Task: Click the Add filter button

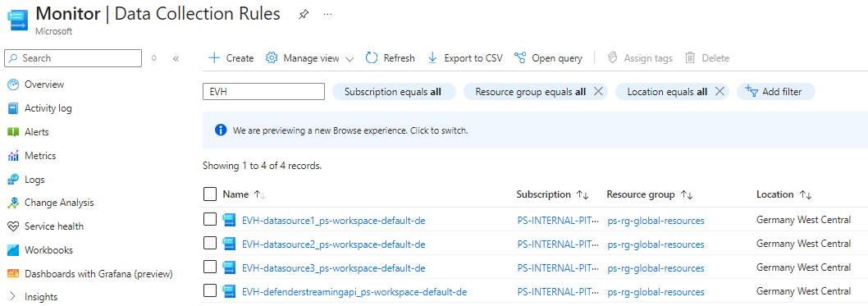Action: point(776,92)
